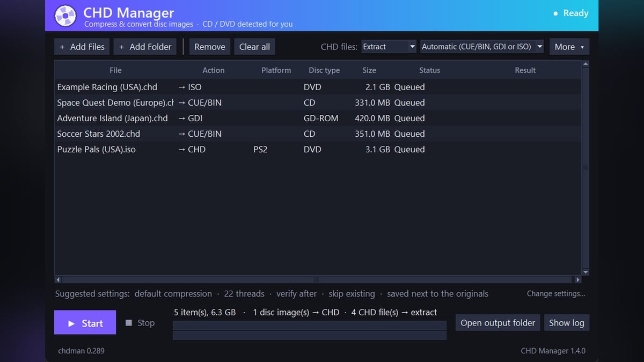Open the More menu
Screen dimensions: 644x362
569,47
